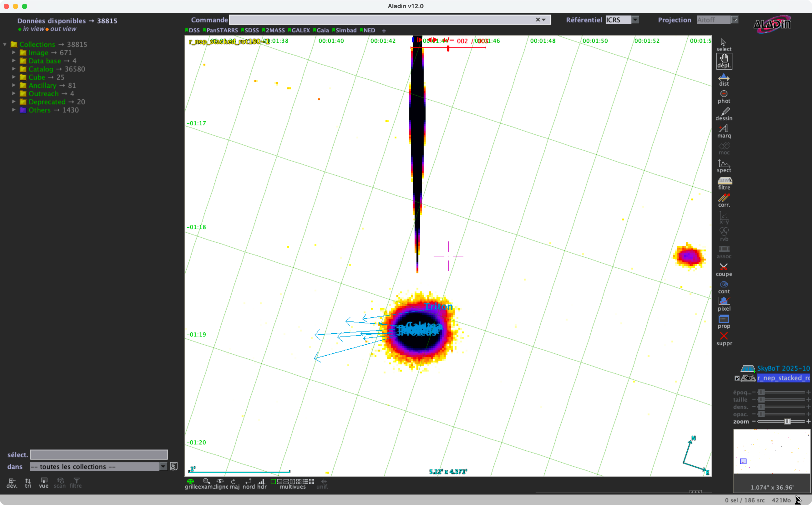Select the sixteen-panel multivues layout

311,482
